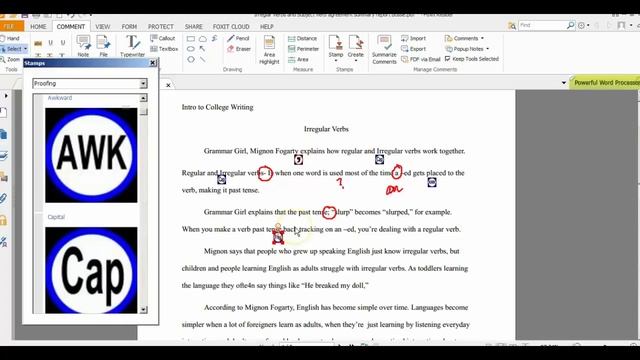Open the HELP tab
640x360 pixels.
[x=267, y=27]
